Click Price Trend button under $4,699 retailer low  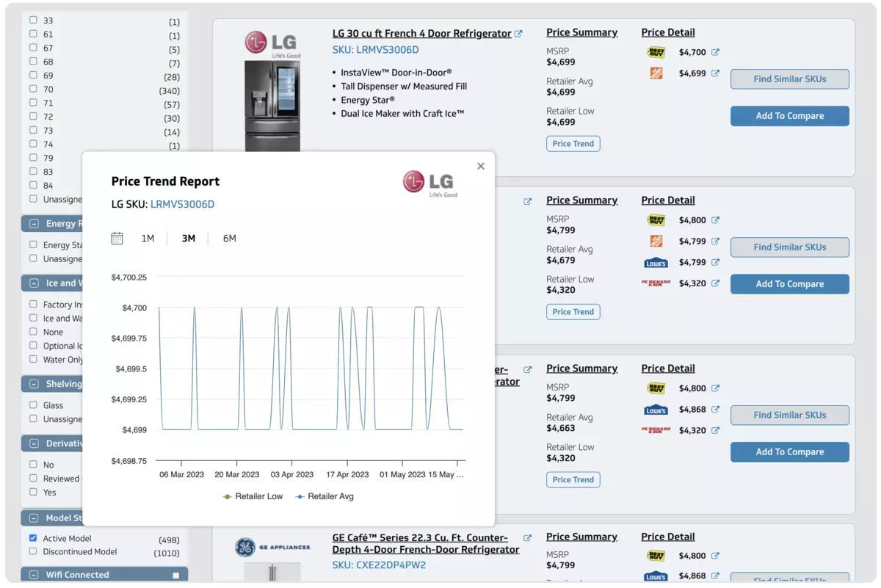pyautogui.click(x=573, y=144)
